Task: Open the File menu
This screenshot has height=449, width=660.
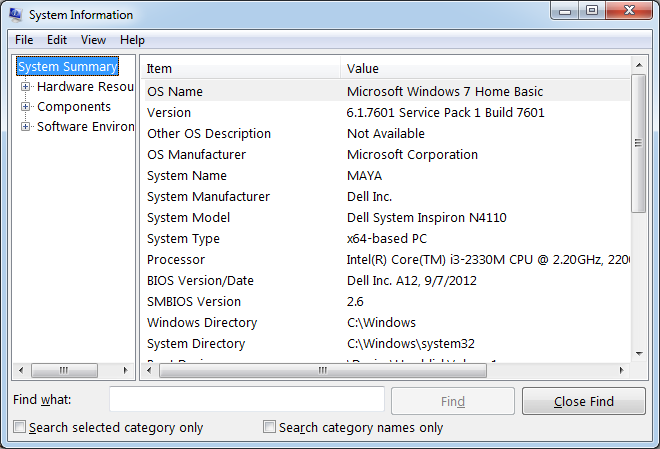Action: (24, 40)
